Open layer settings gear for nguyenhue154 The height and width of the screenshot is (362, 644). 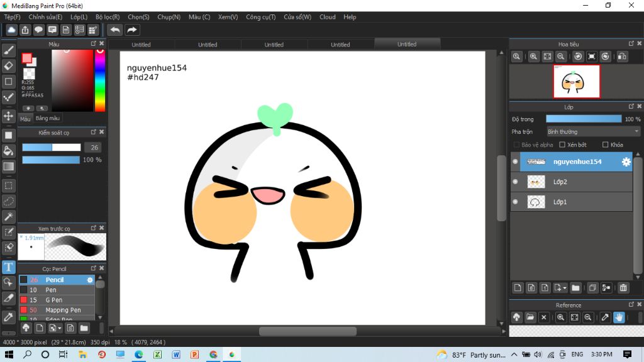coord(626,162)
